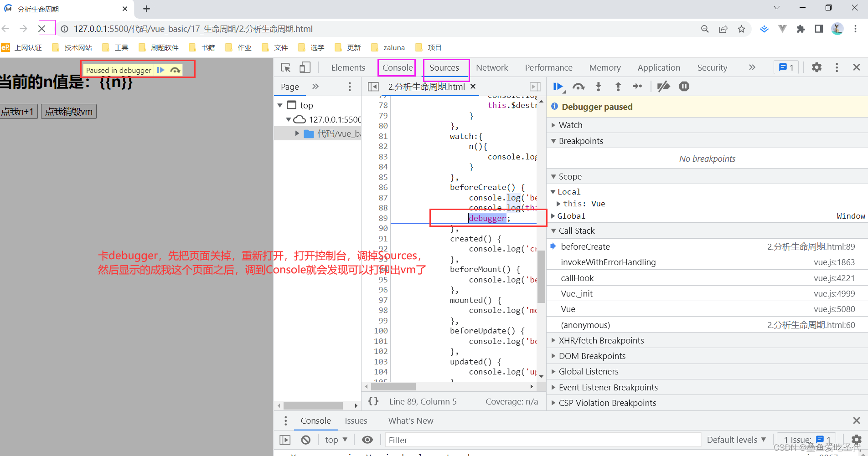Expand Event Listener Breakpoints section

point(707,387)
